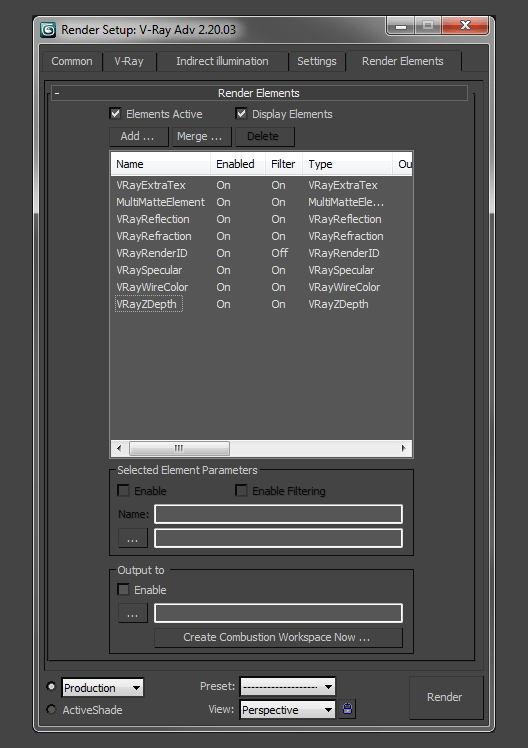Toggle the viewport lock icon beside Perspective
528x748 pixels.
tap(348, 709)
